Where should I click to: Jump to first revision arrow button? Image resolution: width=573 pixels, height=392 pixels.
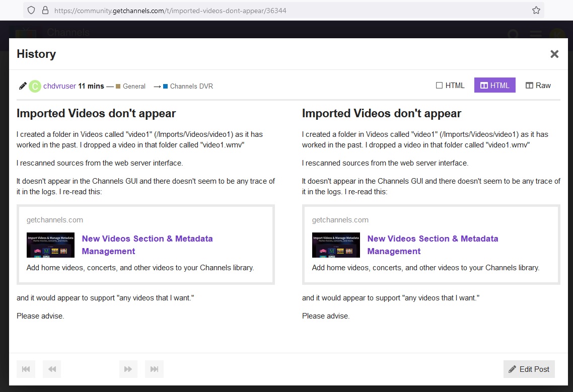tap(26, 369)
